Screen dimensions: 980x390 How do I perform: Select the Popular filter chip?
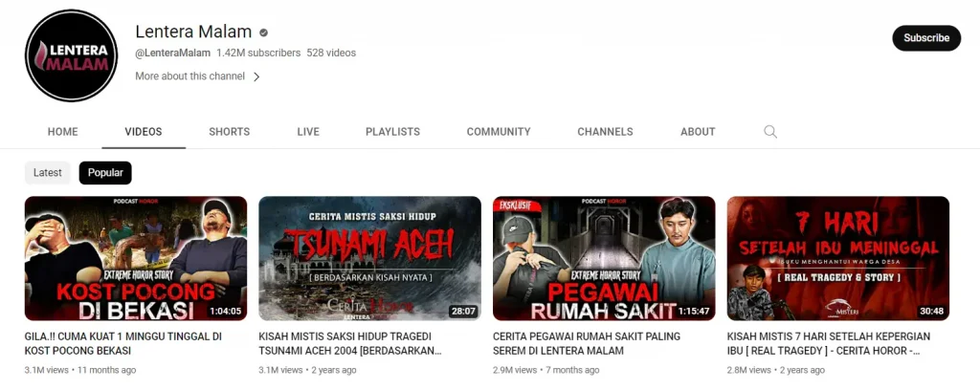tap(105, 173)
